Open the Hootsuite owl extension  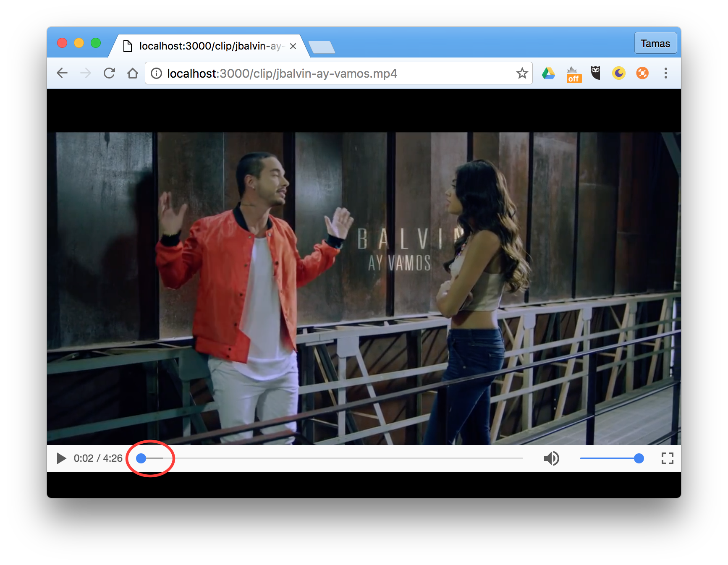click(596, 73)
